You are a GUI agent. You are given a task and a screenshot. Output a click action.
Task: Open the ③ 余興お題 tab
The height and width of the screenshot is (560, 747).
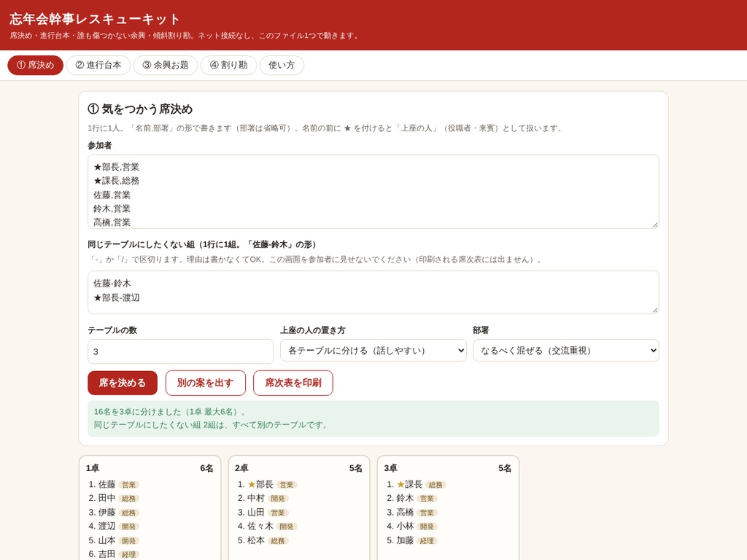pyautogui.click(x=166, y=65)
